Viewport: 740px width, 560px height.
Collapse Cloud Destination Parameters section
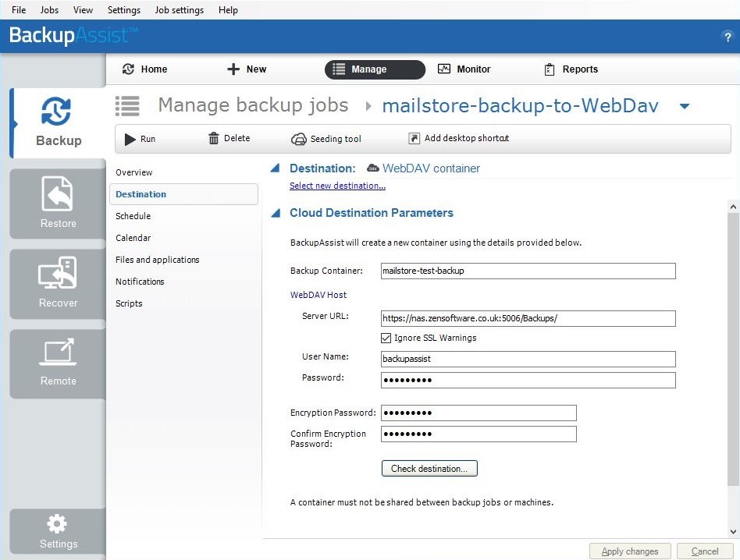click(x=275, y=213)
